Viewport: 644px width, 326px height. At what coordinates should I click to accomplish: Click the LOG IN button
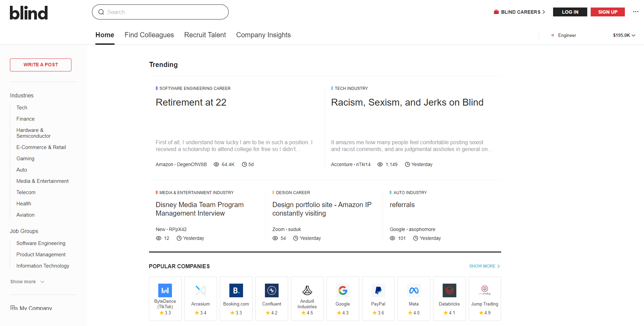(x=570, y=12)
